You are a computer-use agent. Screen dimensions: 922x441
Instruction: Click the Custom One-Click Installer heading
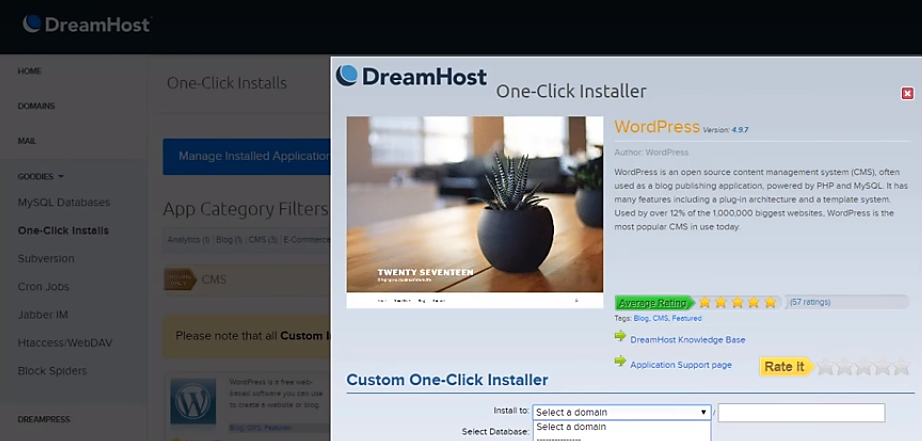[x=447, y=380]
